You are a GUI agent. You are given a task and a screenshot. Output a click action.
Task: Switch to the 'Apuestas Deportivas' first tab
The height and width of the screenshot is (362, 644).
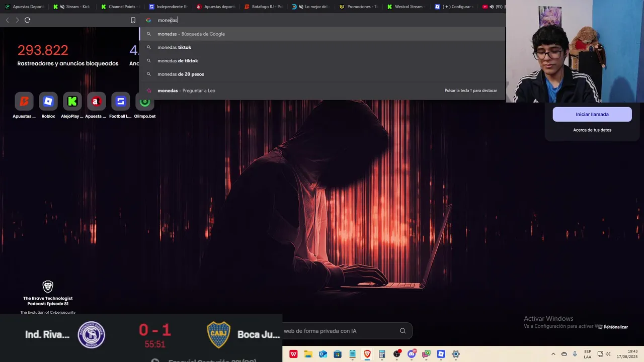(x=24, y=7)
